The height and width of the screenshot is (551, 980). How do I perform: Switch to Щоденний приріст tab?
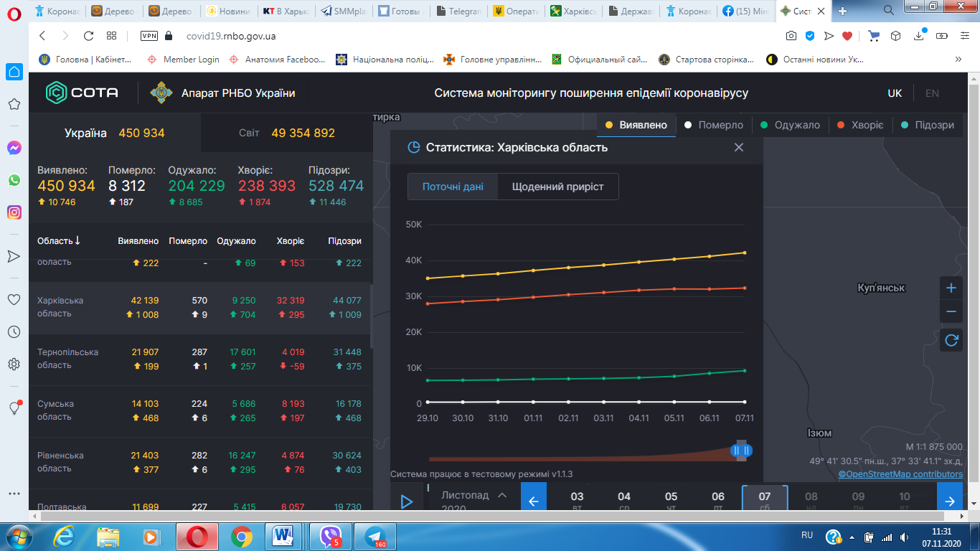(557, 187)
